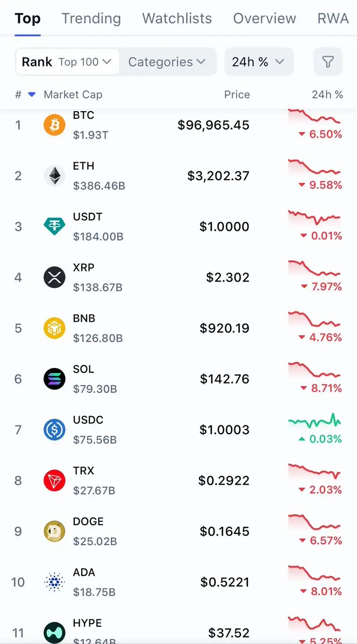Viewport: 357px width, 644px height.
Task: Open the filter funnel button
Action: [x=327, y=62]
